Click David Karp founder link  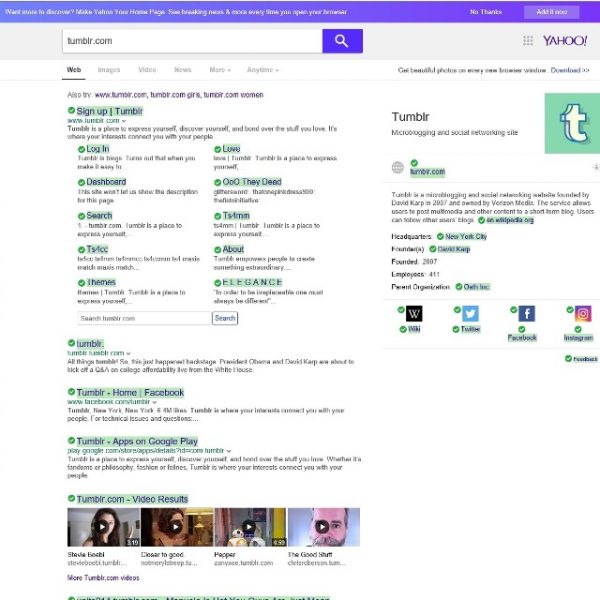453,249
